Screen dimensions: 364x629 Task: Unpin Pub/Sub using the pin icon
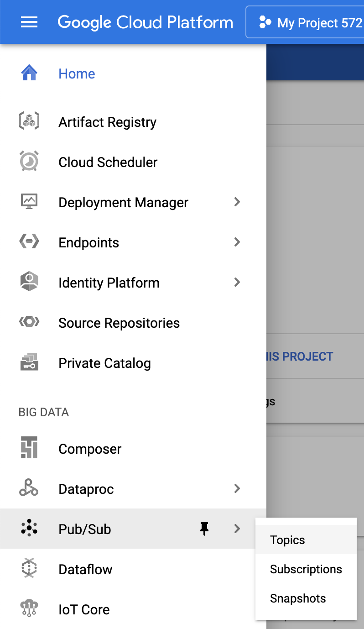(204, 529)
